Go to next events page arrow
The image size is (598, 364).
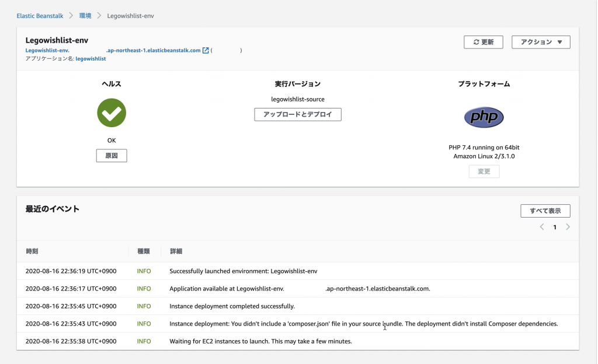click(568, 227)
